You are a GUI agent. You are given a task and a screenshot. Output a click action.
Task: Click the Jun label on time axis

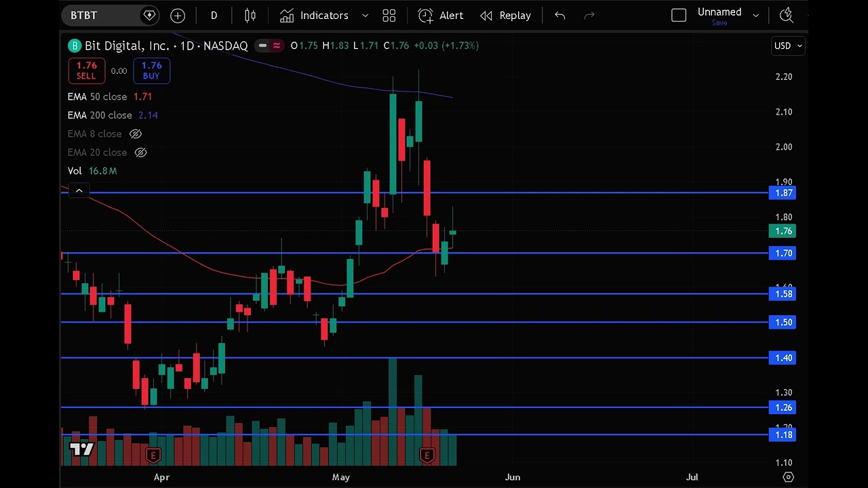[x=513, y=477]
